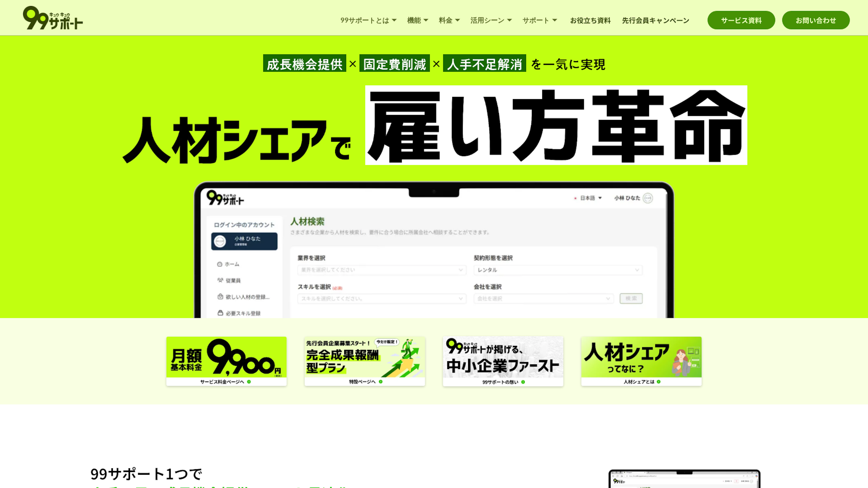868x488 pixels.
Task: Click the 人手不足解消 label
Action: [485, 63]
